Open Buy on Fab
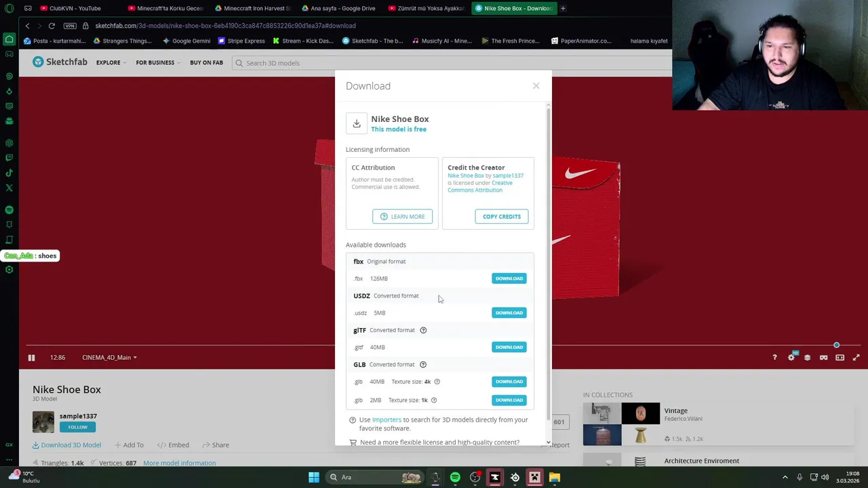The height and width of the screenshot is (488, 868). (x=207, y=62)
